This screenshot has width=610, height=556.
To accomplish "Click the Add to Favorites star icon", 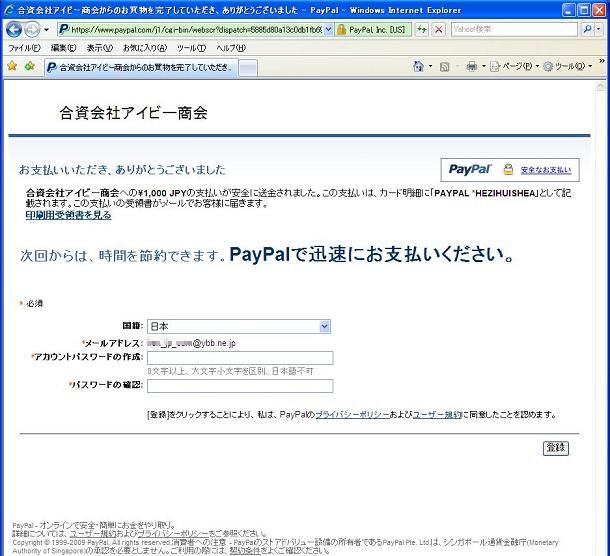I will [x=30, y=67].
